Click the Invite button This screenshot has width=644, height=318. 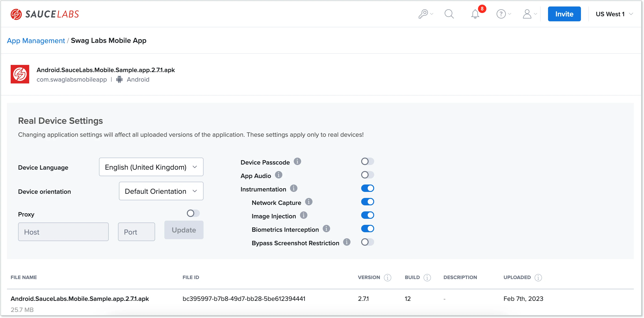[564, 14]
